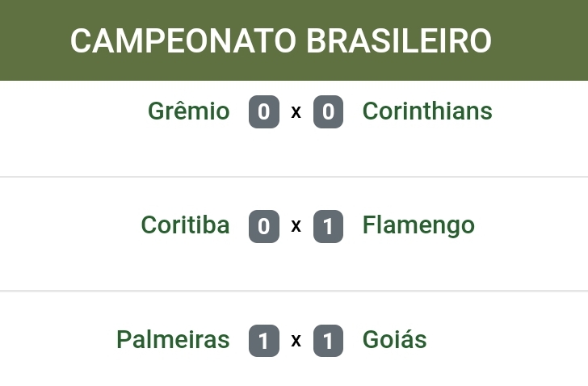Open the Corinthians team link

pos(427,111)
